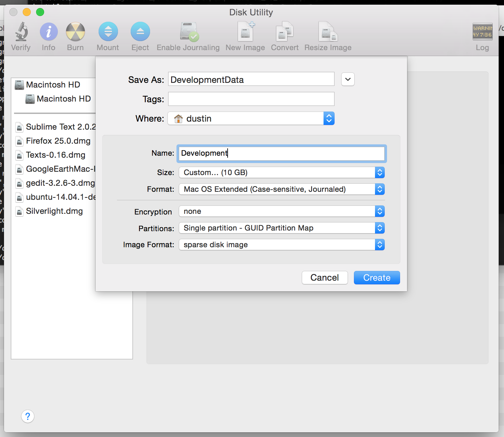Open the Log viewer icon
The image size is (504, 437).
[x=482, y=32]
